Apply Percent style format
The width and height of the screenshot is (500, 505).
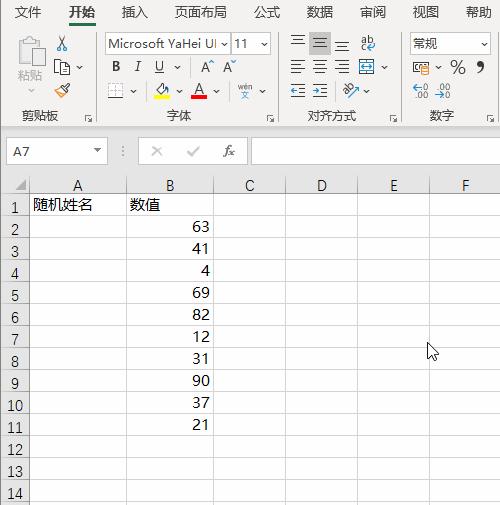458,67
